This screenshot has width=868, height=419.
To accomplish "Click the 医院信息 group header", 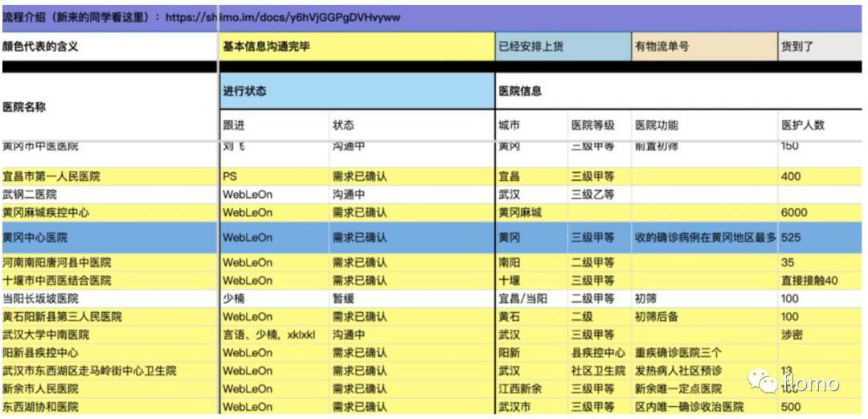I will coord(678,91).
